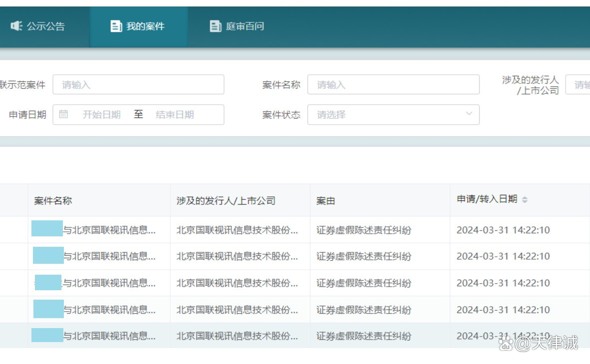
Task: Focus the 案件名称 search input
Action: [393, 85]
